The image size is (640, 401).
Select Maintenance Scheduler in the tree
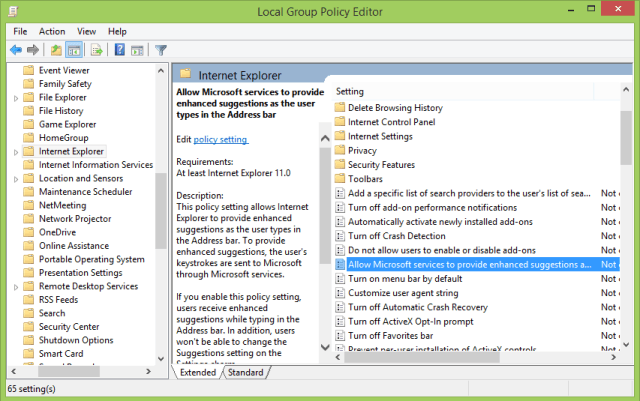(x=86, y=192)
